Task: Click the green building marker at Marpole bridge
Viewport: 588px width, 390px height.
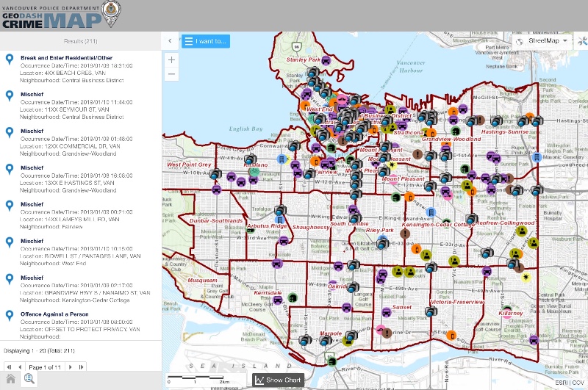Action: point(331,361)
